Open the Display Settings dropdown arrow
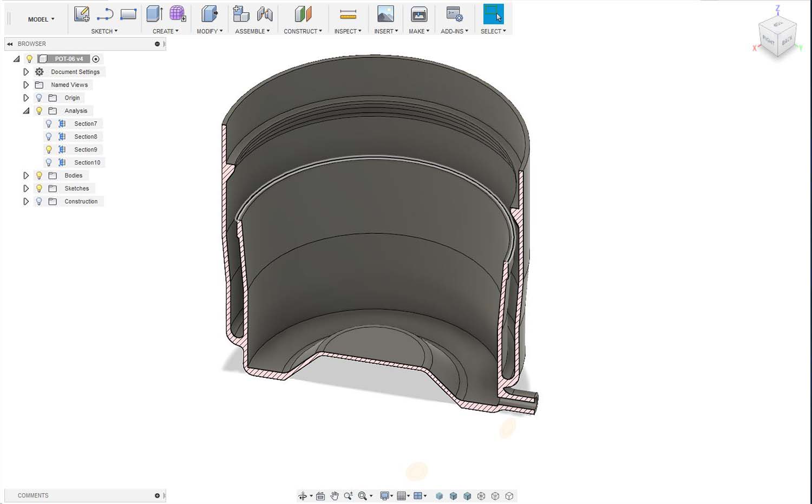 391,496
